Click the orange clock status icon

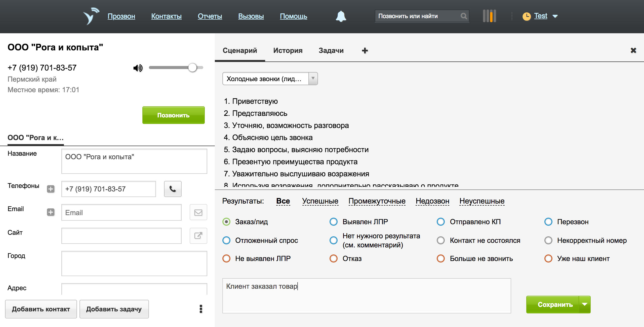[x=526, y=16]
